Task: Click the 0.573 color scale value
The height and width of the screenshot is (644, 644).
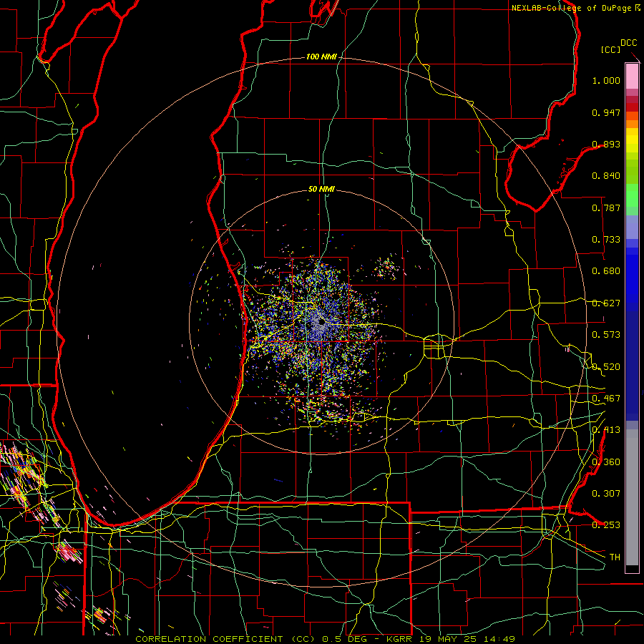Action: tap(606, 335)
